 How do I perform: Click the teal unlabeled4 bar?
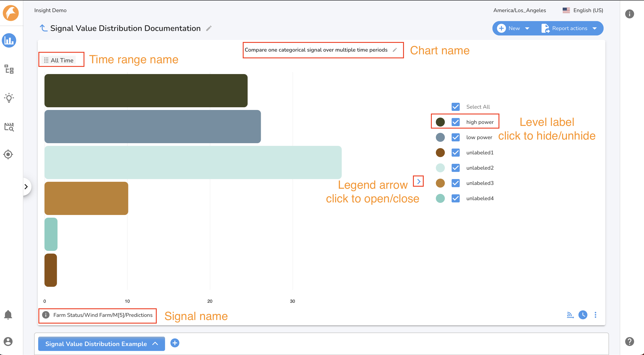tap(51, 234)
